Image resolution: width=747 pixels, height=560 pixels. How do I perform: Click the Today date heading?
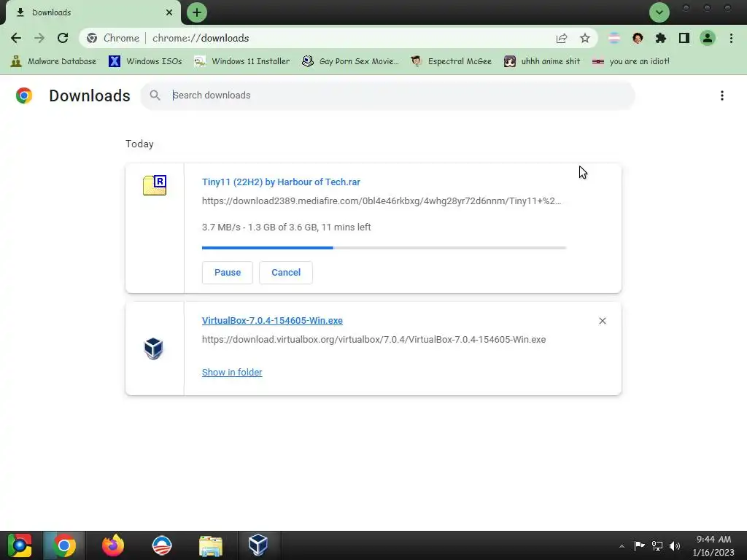(x=139, y=144)
